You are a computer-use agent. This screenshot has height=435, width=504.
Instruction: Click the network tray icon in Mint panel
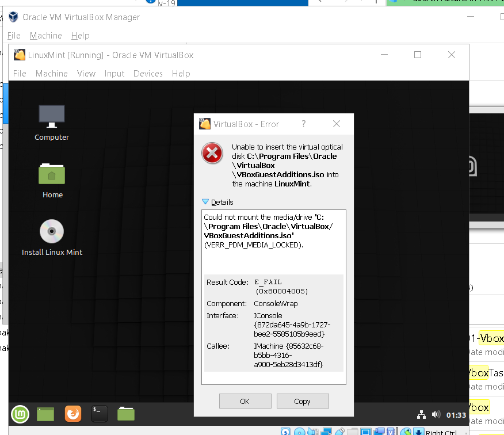pos(421,415)
